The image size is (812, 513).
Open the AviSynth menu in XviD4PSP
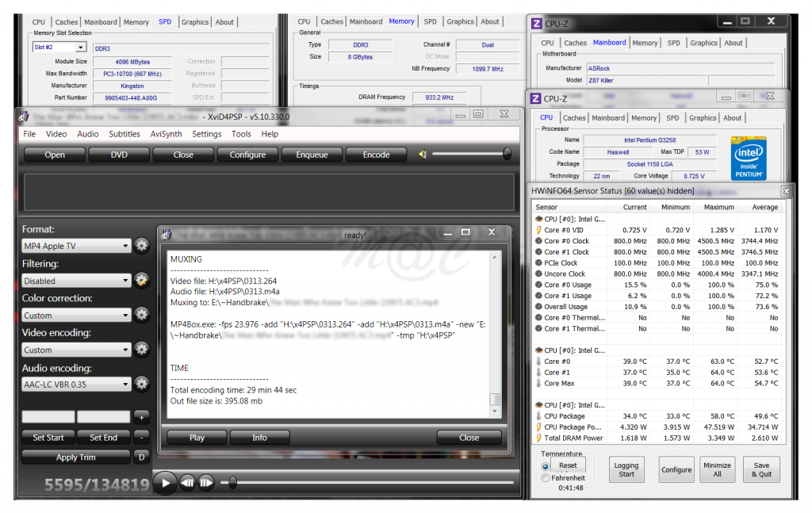pyautogui.click(x=166, y=134)
